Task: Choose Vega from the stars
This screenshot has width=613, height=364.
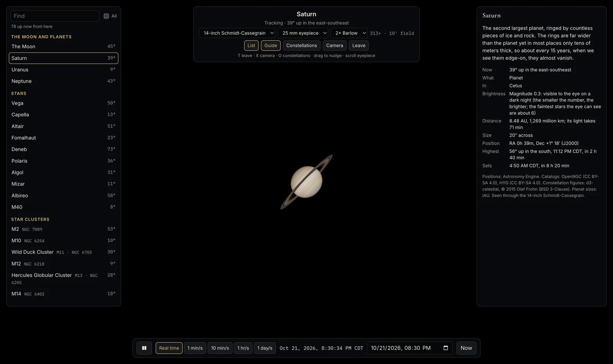Action: (x=64, y=103)
